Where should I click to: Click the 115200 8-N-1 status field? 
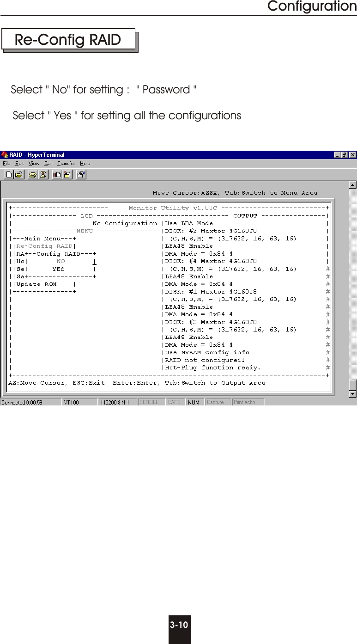(118, 402)
